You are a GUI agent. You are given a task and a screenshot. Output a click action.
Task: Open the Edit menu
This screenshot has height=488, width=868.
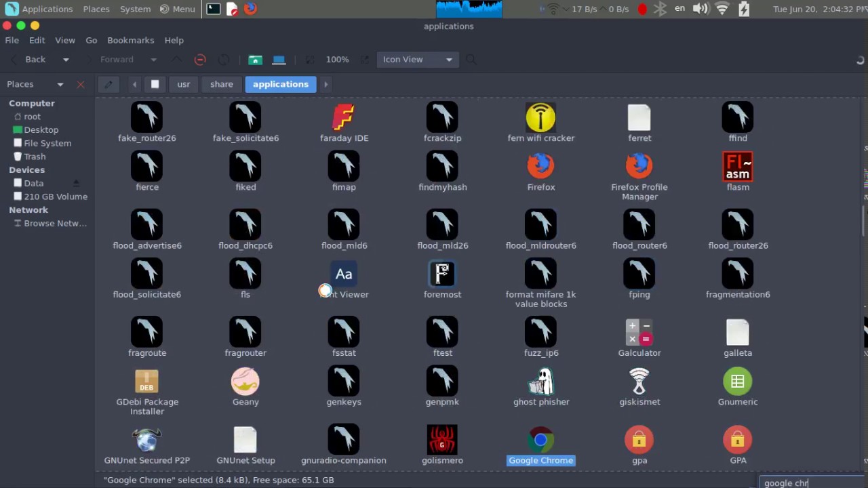pyautogui.click(x=37, y=40)
